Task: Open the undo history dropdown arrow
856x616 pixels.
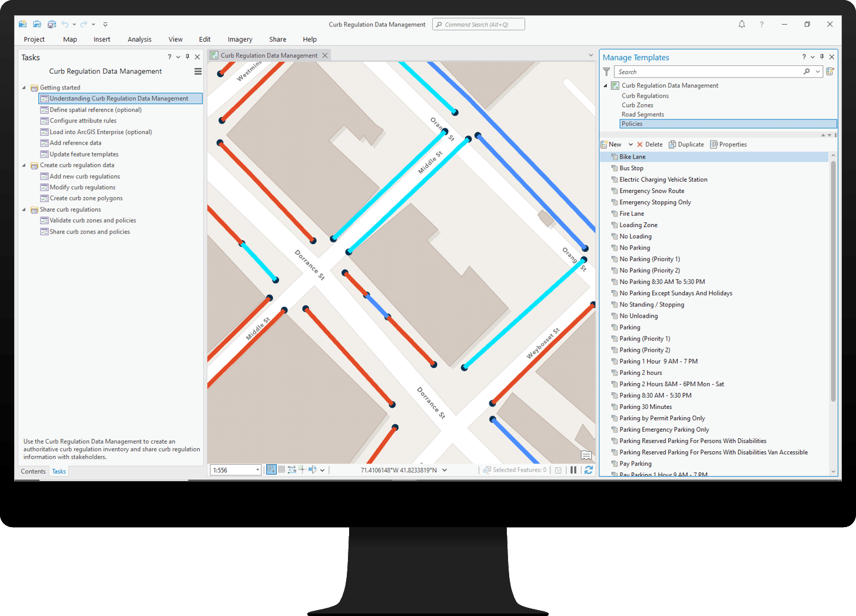Action: [x=74, y=24]
